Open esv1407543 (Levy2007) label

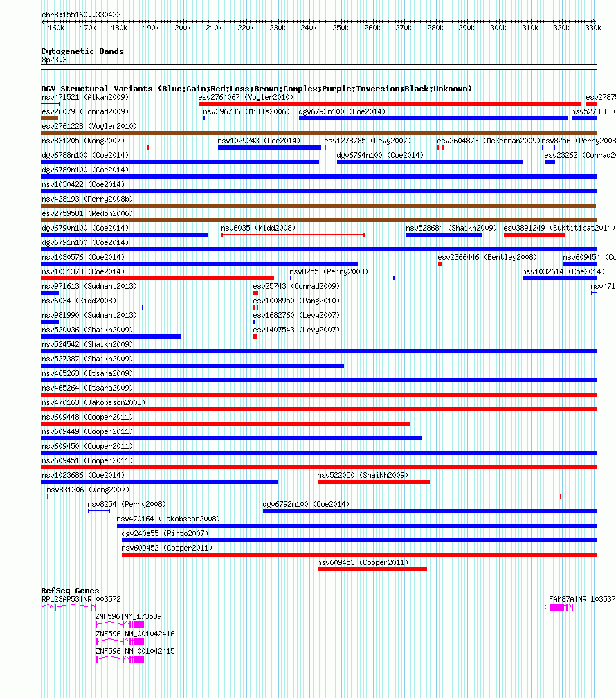[x=296, y=330]
